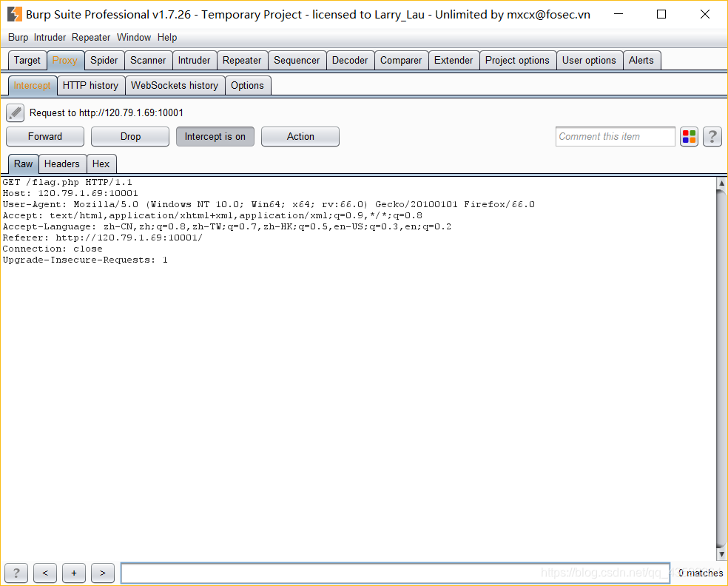Switch to the Headers view tab
The width and height of the screenshot is (728, 586).
pyautogui.click(x=62, y=164)
